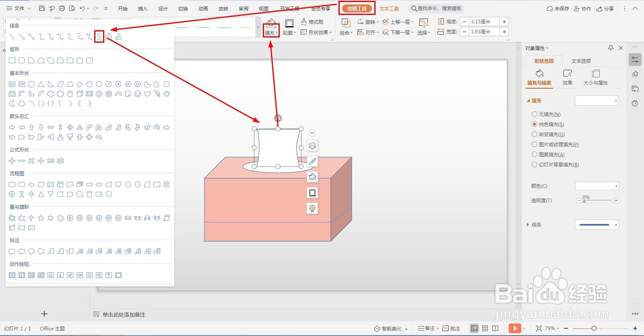This screenshot has width=644, height=336.
Task: Pick the plus sign equation shape
Action: [12, 161]
